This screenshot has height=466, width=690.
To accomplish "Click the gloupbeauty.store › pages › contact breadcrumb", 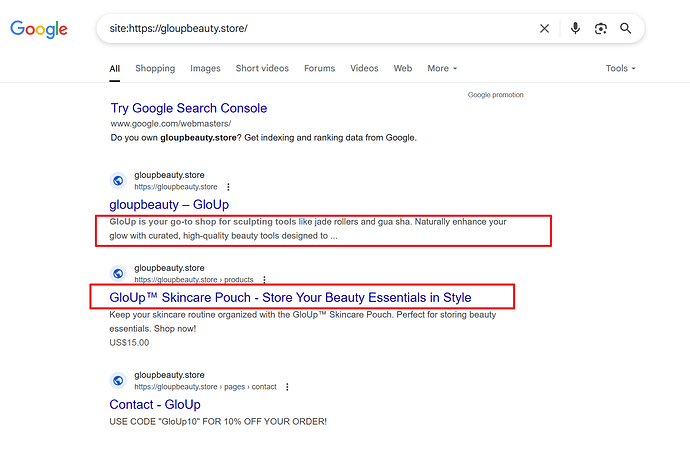I will click(206, 387).
